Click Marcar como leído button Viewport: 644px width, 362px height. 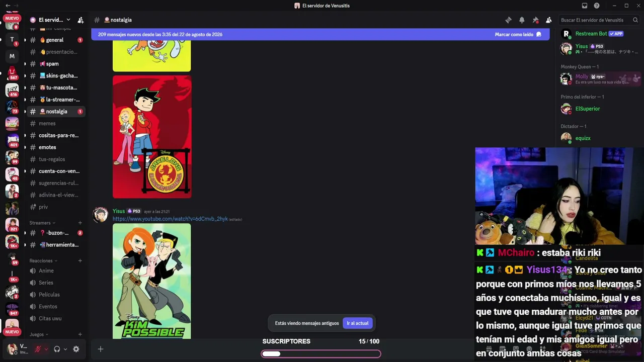518,34
